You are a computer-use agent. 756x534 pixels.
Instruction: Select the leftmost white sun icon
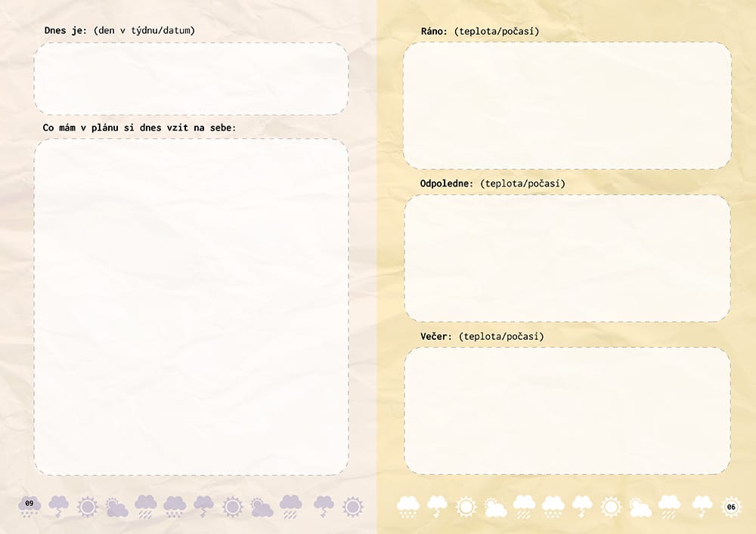coord(465,506)
